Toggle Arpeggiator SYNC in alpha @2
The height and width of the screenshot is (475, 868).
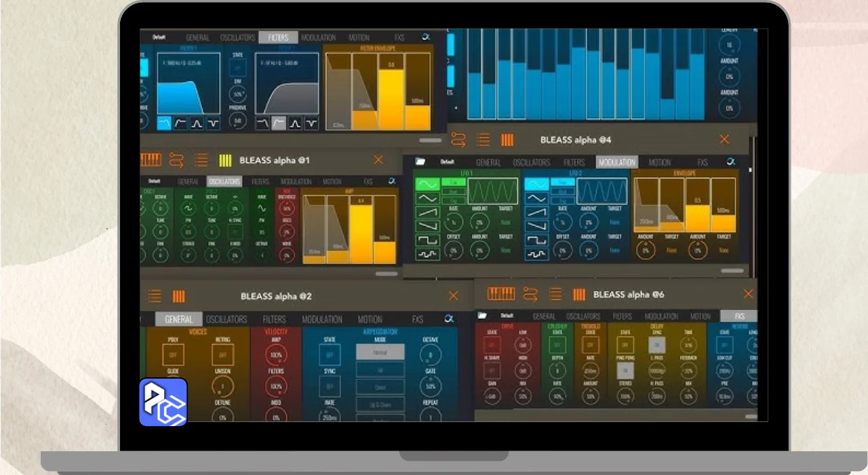330,387
